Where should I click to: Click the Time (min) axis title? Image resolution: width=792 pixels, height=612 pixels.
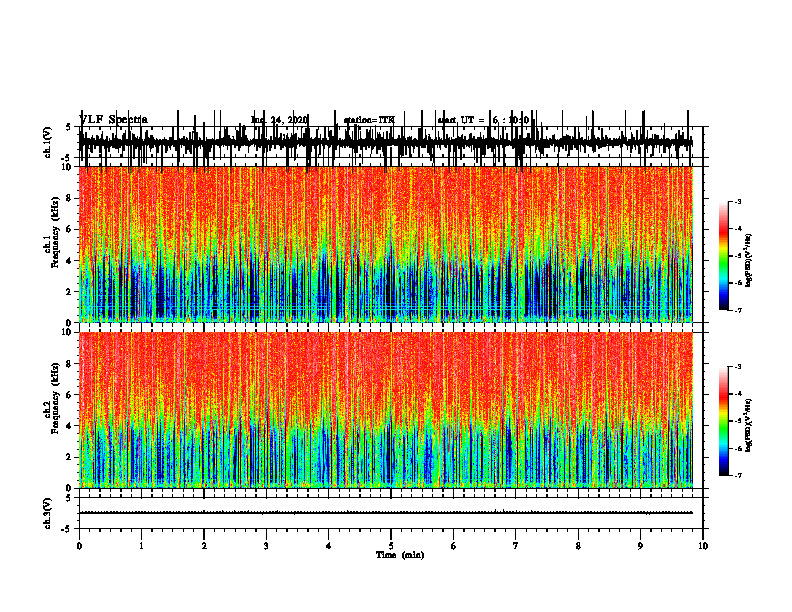pyautogui.click(x=400, y=555)
